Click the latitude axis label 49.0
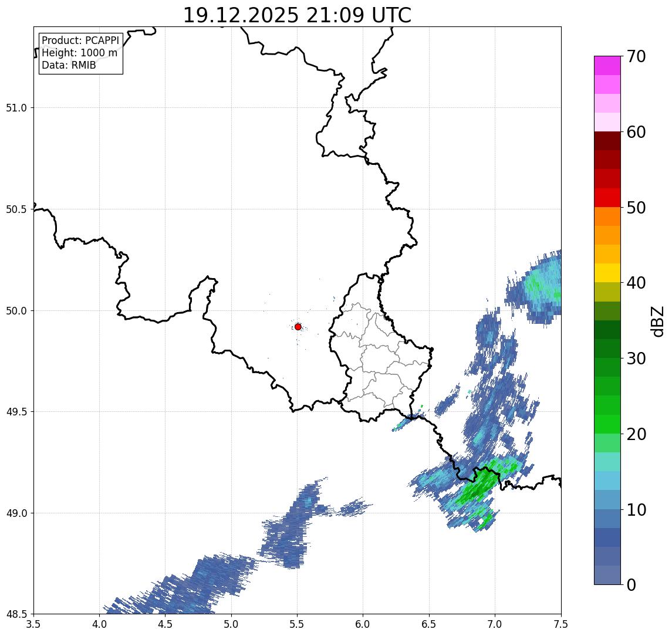 pos(16,513)
